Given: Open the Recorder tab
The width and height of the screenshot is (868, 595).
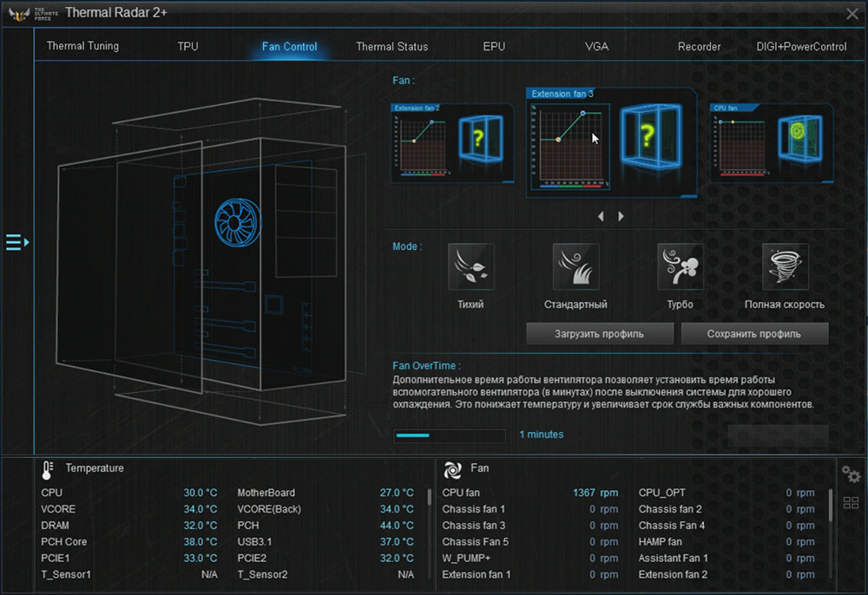Looking at the screenshot, I should (x=699, y=47).
